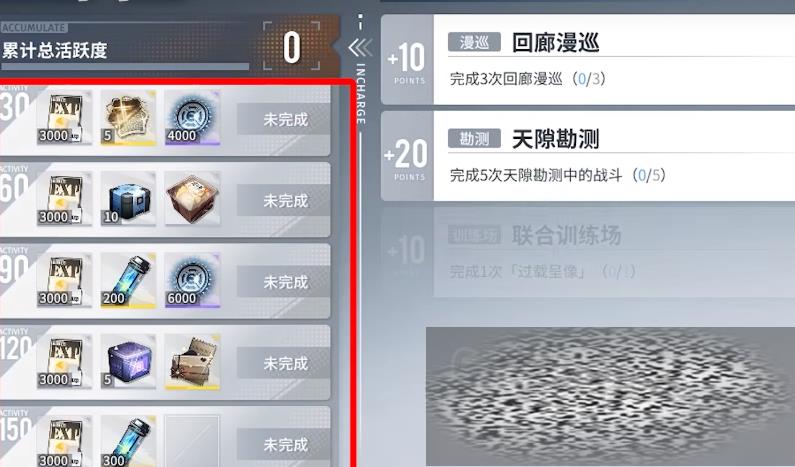This screenshot has width=795, height=467.
Task: Open the 回廊漫巡 mission entry
Action: coord(588,59)
